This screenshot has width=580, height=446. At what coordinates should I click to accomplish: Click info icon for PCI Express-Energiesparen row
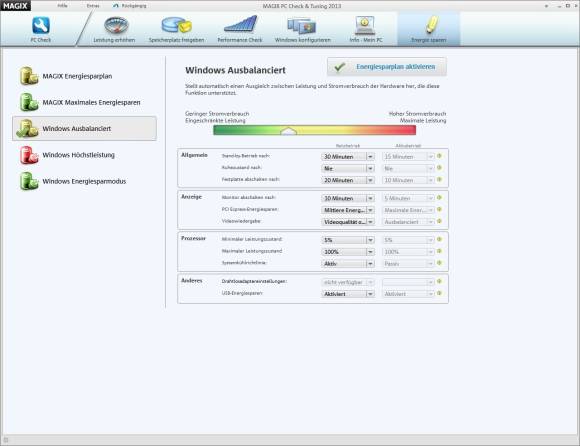439,210
